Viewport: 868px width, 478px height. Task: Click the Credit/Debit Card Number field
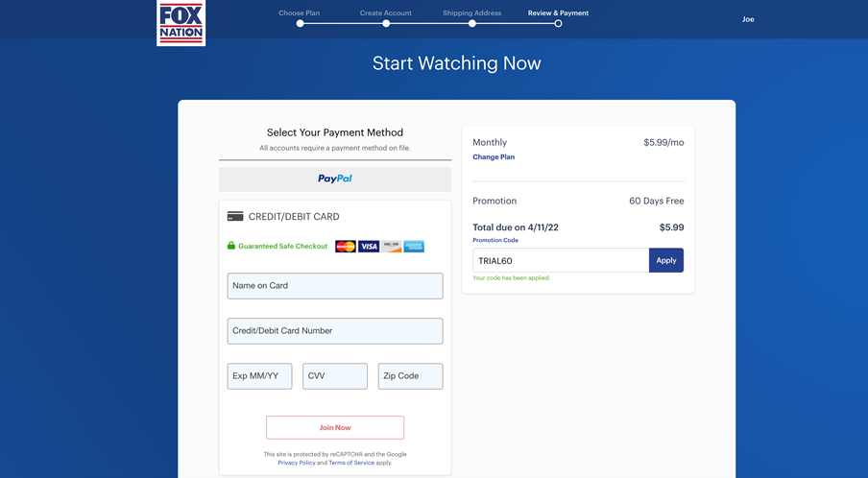click(335, 331)
